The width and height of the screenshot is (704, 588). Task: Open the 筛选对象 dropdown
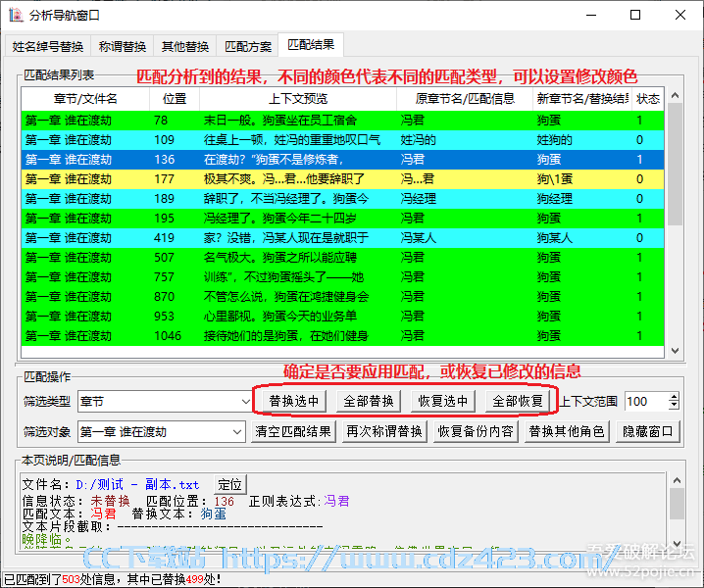click(x=237, y=432)
